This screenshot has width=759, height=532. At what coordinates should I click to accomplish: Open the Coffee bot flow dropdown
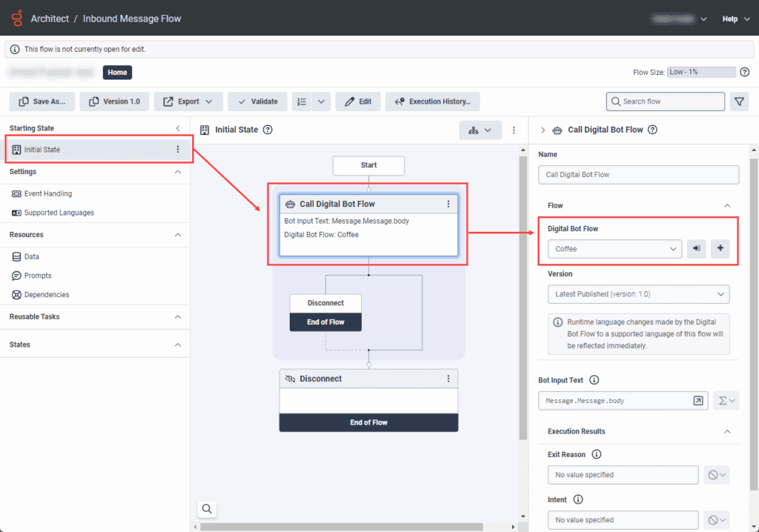(614, 249)
